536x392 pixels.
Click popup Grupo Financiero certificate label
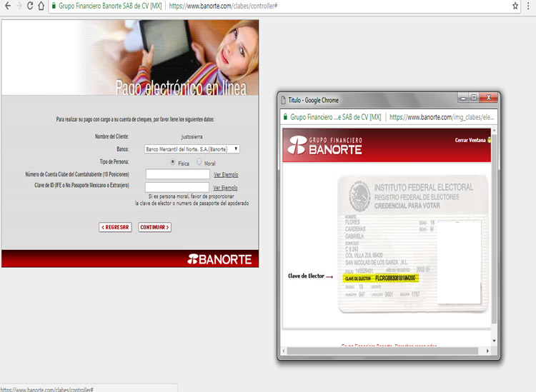(336, 117)
